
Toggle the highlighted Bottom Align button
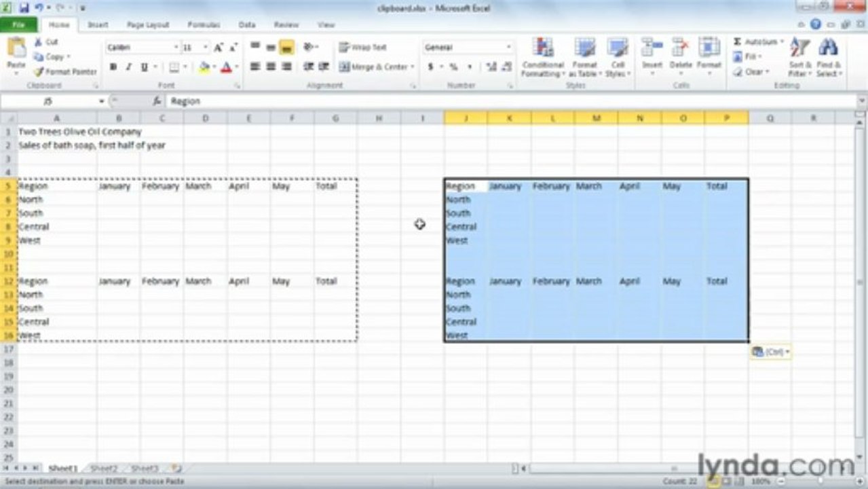[286, 47]
